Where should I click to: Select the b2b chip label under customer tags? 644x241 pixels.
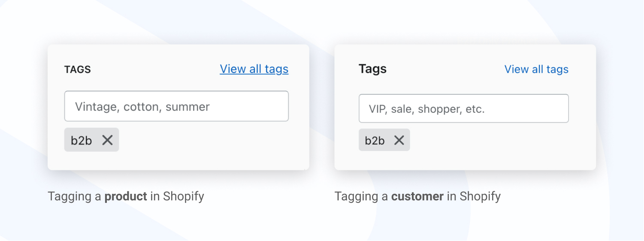click(x=375, y=140)
